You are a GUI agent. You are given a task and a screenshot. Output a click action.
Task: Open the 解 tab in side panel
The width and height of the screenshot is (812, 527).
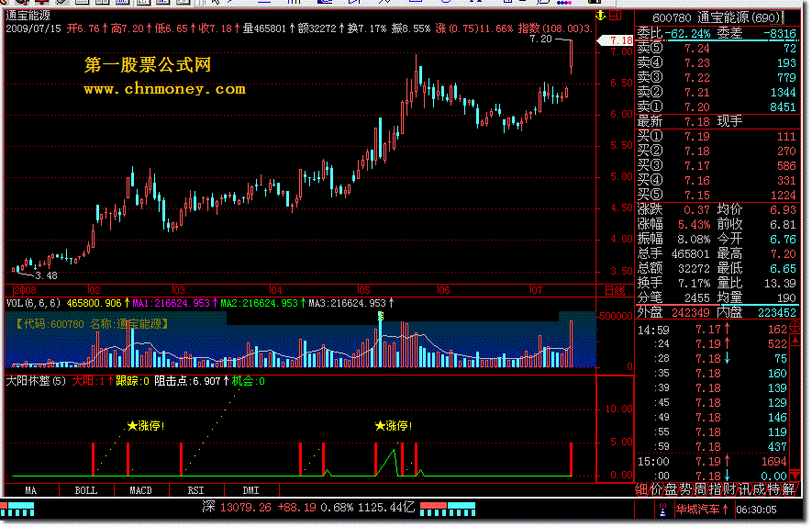[789, 489]
